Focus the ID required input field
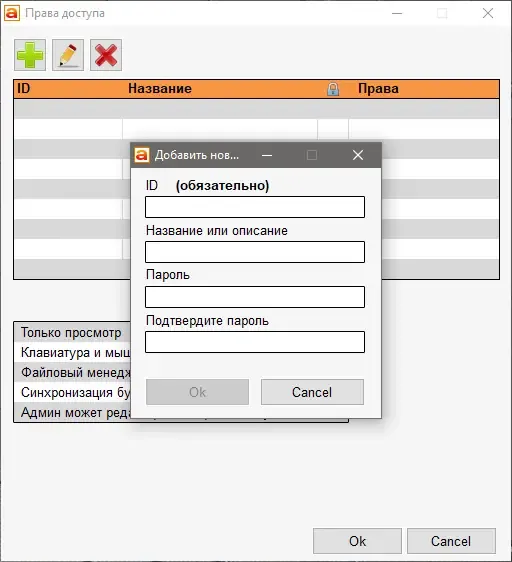This screenshot has width=512, height=562. click(255, 207)
